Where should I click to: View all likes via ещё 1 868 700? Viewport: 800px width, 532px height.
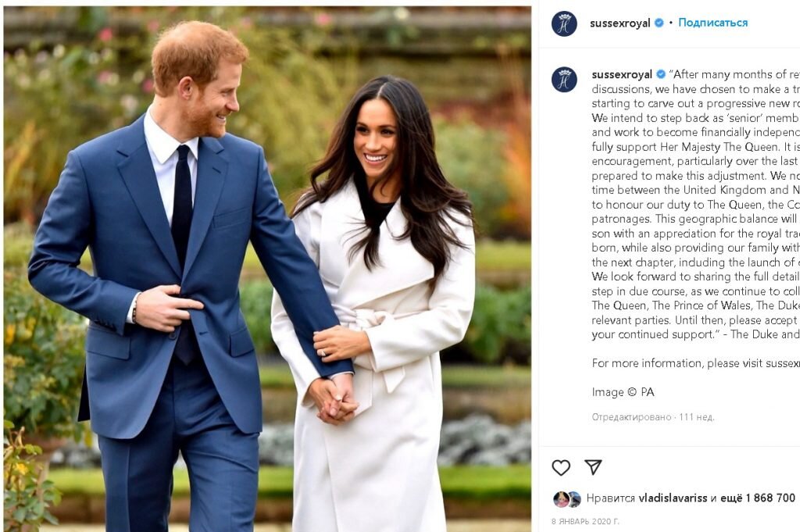[x=758, y=498]
